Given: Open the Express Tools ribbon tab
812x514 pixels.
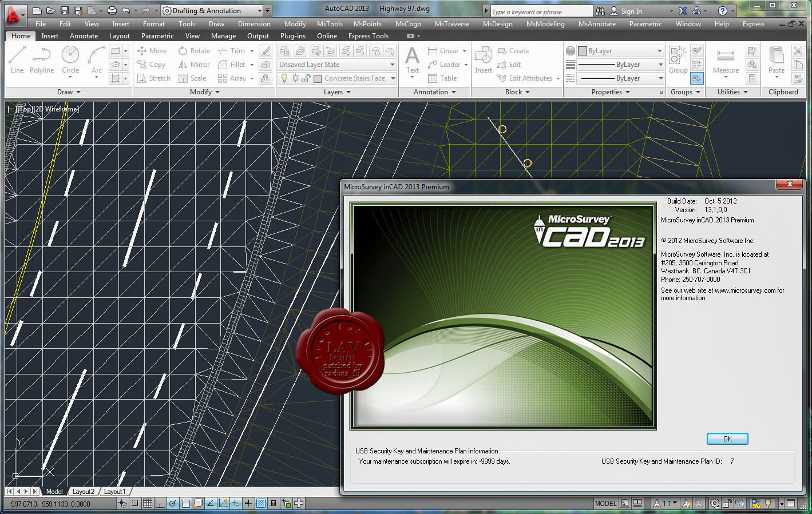Looking at the screenshot, I should [x=368, y=36].
